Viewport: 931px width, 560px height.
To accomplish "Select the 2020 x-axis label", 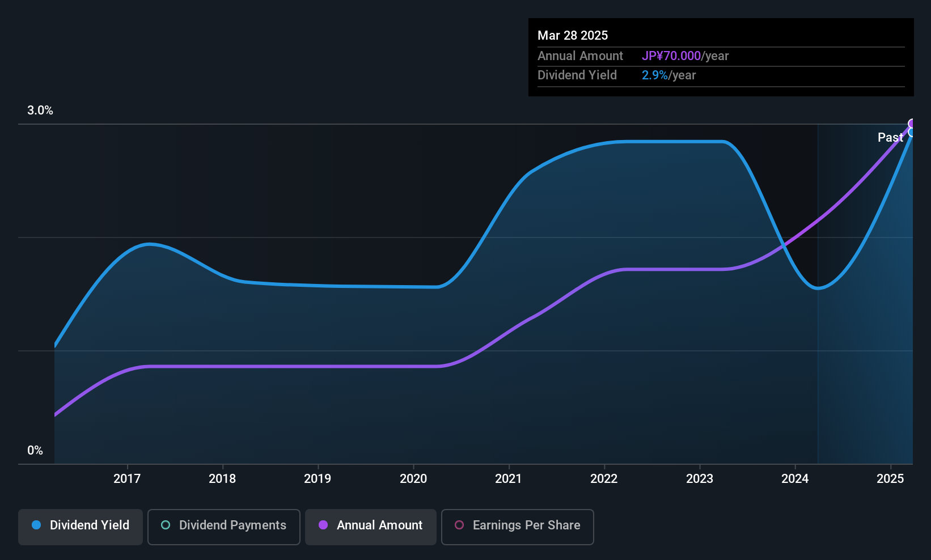I will click(413, 479).
